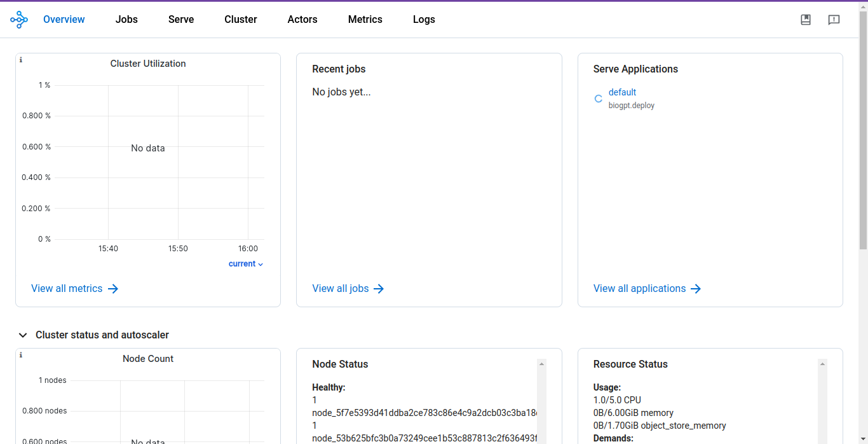868x444 pixels.
Task: Open the default serve application link
Action: pyautogui.click(x=622, y=92)
